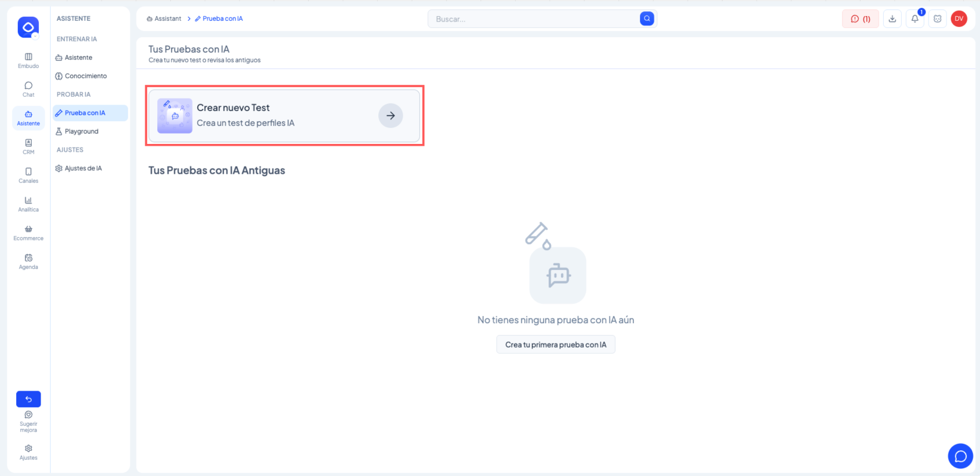Viewport: 980px width, 476px height.
Task: Select Asistente under Entrenar IA
Action: point(78,58)
